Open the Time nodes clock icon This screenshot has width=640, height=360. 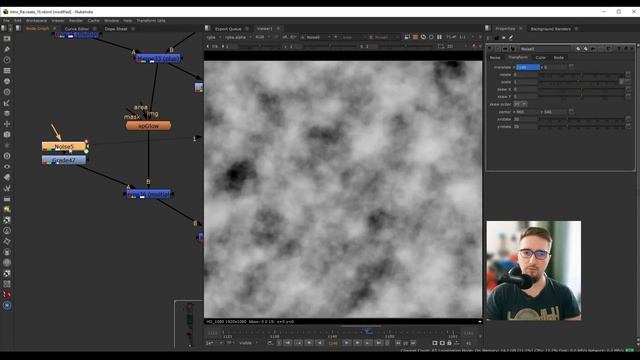click(7, 60)
